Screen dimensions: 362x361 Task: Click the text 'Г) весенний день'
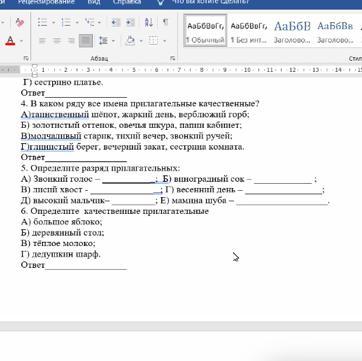(201, 189)
